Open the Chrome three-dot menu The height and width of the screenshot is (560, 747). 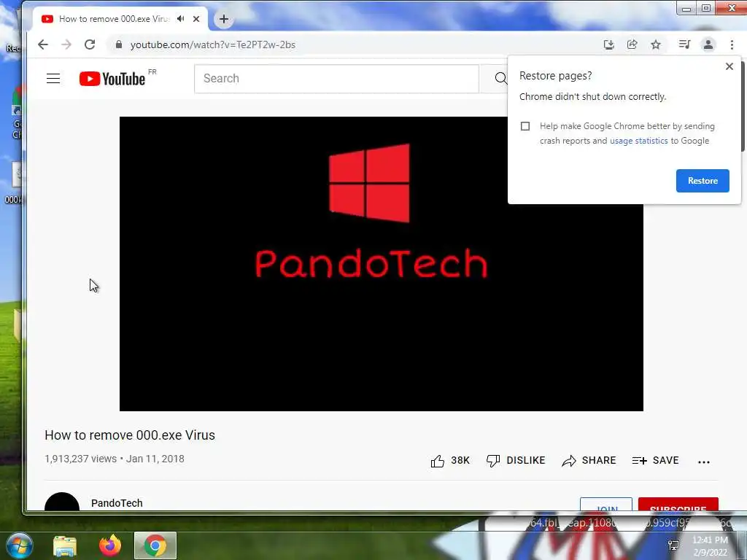(x=732, y=44)
